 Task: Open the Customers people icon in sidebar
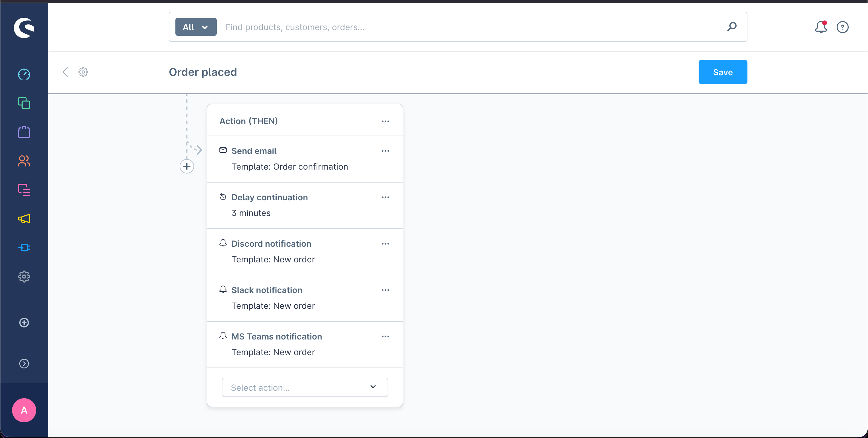(x=24, y=161)
